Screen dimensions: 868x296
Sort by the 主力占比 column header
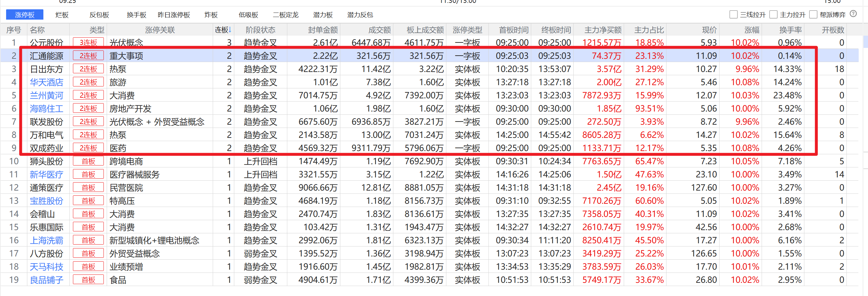[649, 30]
